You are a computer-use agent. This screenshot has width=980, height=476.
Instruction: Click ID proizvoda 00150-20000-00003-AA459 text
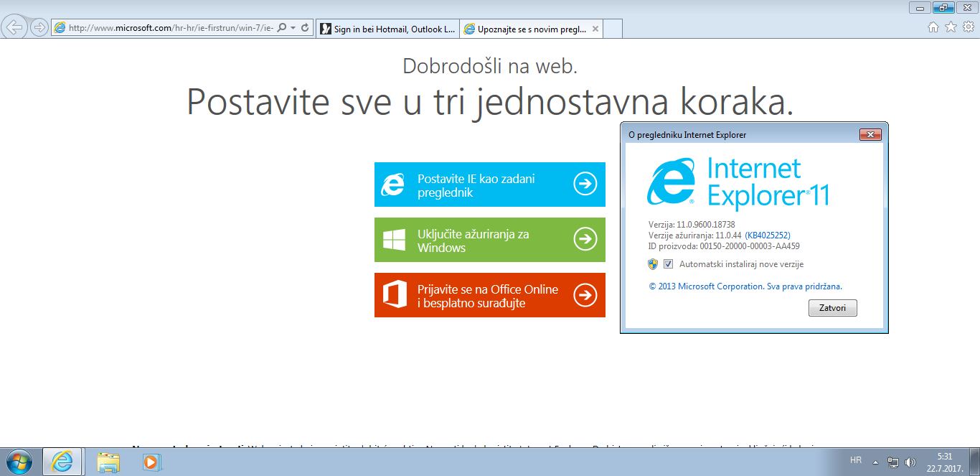(724, 246)
